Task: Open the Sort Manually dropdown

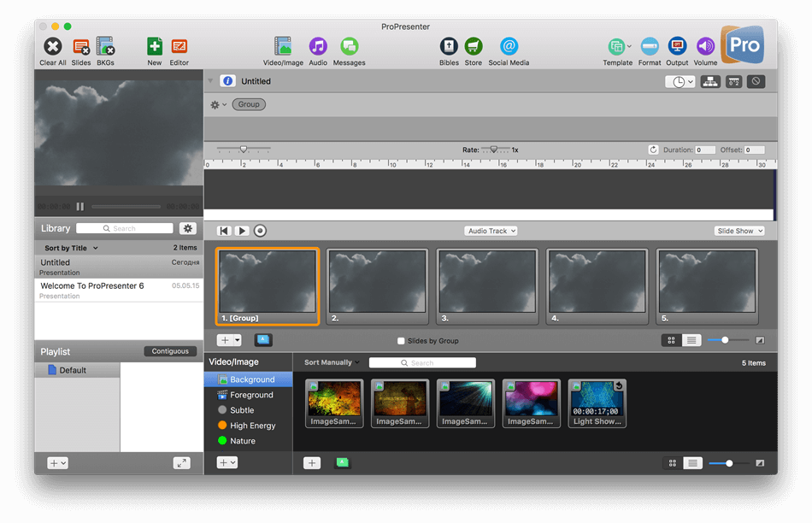Action: (x=332, y=362)
